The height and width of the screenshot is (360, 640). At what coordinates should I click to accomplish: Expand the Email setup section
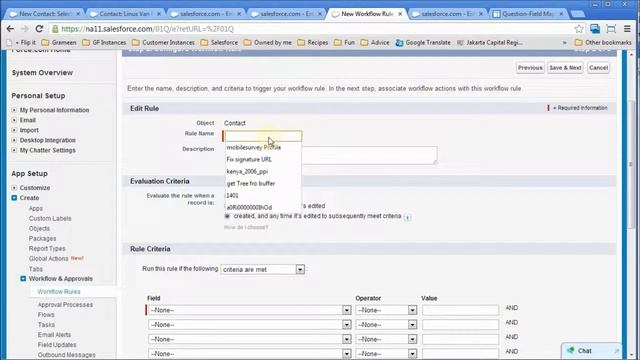click(x=14, y=120)
